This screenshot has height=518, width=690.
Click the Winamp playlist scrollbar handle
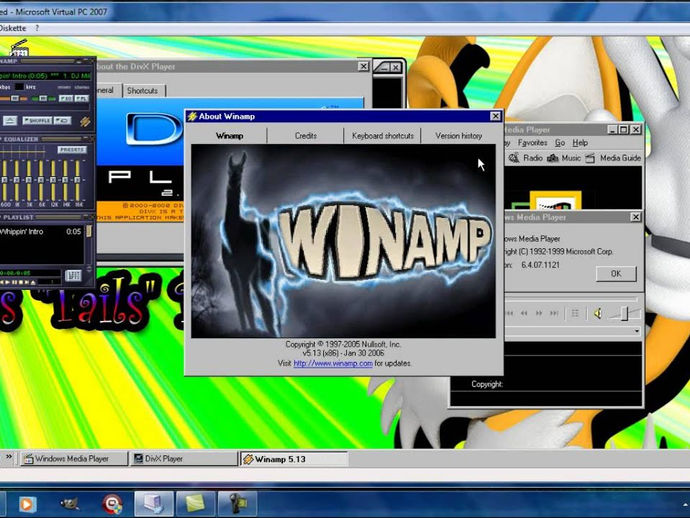(x=89, y=231)
